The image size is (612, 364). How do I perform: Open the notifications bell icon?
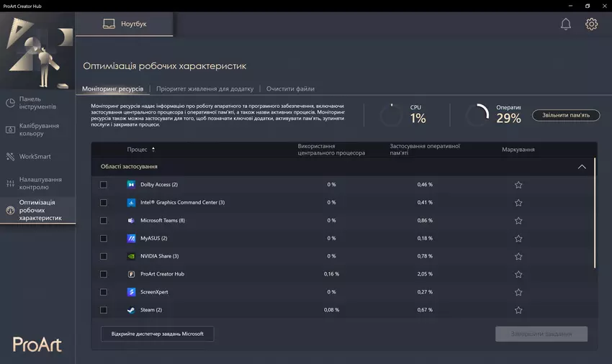click(566, 24)
